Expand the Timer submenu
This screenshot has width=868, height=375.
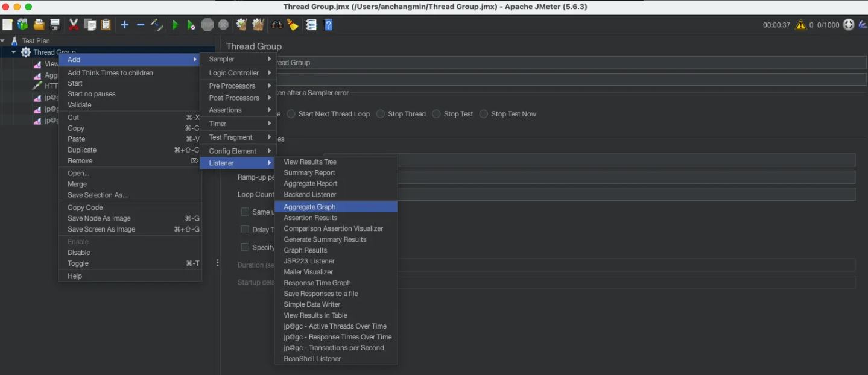(238, 124)
